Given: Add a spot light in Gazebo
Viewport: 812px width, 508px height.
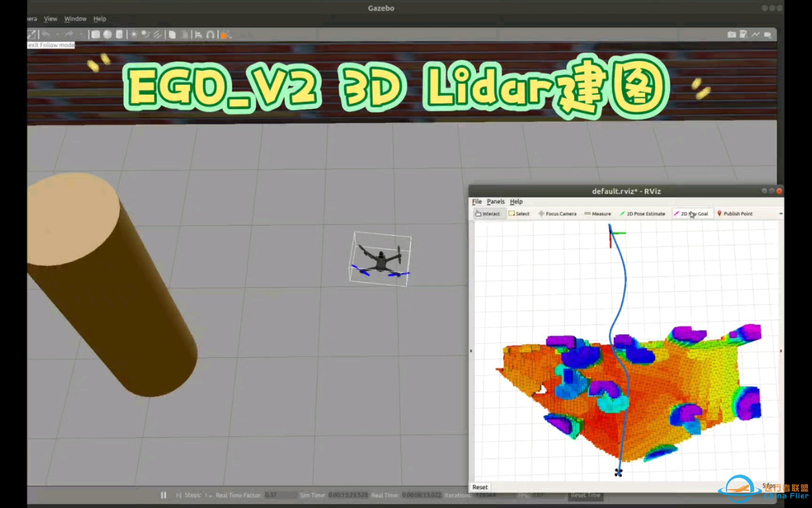Looking at the screenshot, I should (146, 34).
